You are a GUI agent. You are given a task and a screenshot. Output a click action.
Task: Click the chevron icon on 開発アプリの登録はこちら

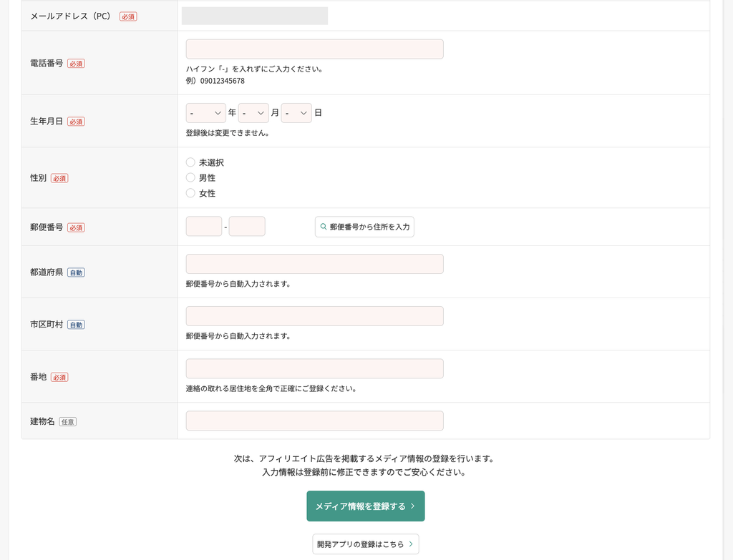coord(411,544)
